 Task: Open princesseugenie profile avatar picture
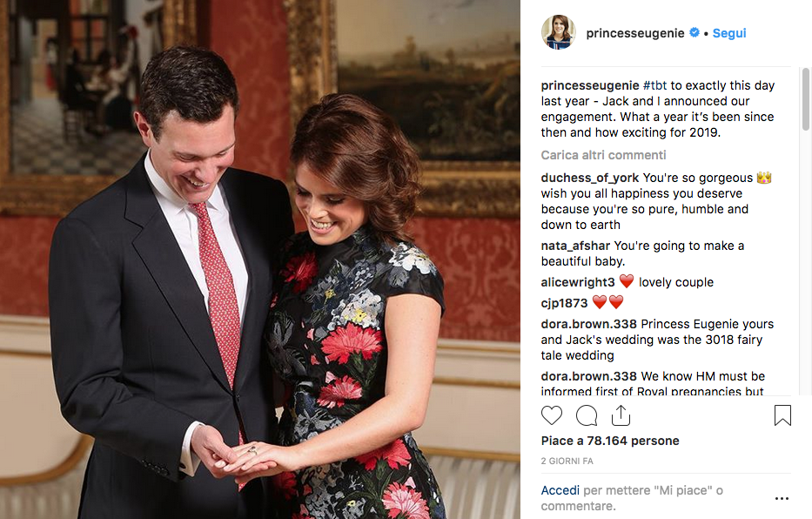pos(559,32)
